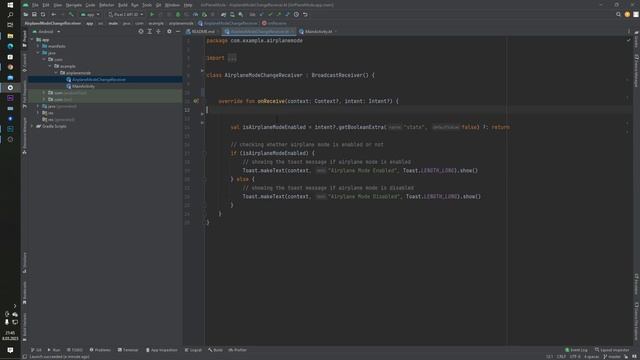Expand the collapsed import region
The height and width of the screenshot is (360, 640).
(x=232, y=58)
